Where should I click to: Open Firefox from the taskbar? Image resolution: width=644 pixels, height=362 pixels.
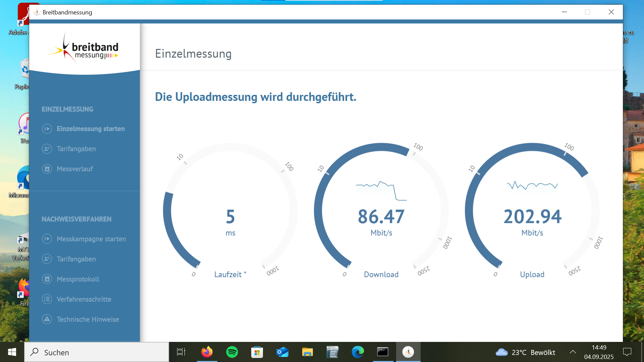[207, 352]
